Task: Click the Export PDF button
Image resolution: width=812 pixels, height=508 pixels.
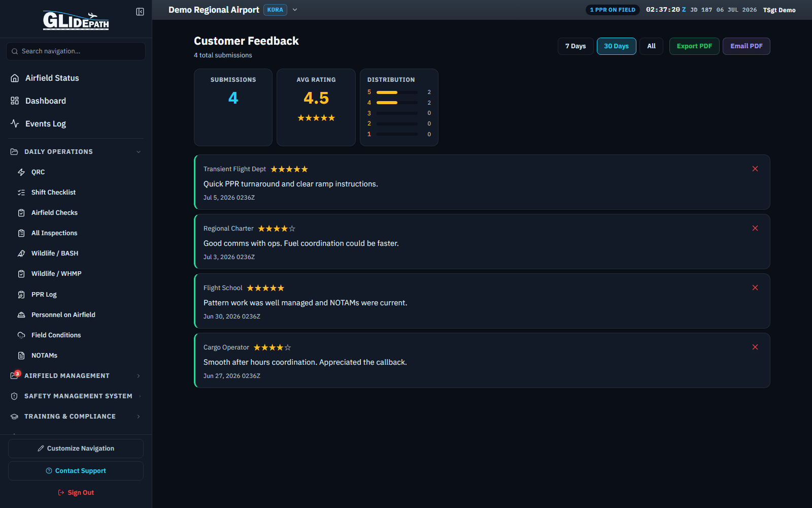Action: pos(694,46)
